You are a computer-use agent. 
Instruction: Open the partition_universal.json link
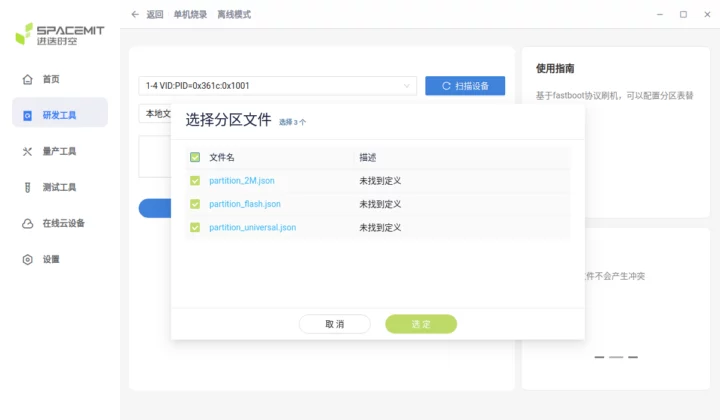(x=253, y=227)
